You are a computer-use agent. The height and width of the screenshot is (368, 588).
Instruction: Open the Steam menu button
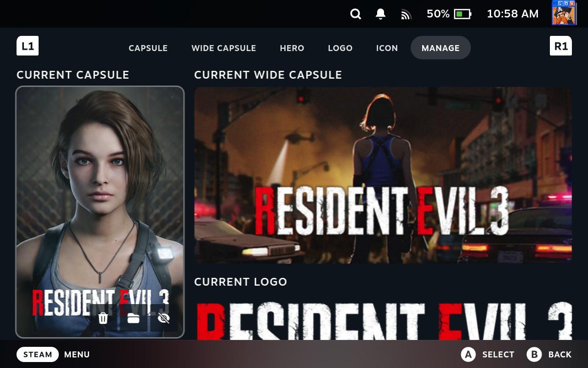point(38,354)
